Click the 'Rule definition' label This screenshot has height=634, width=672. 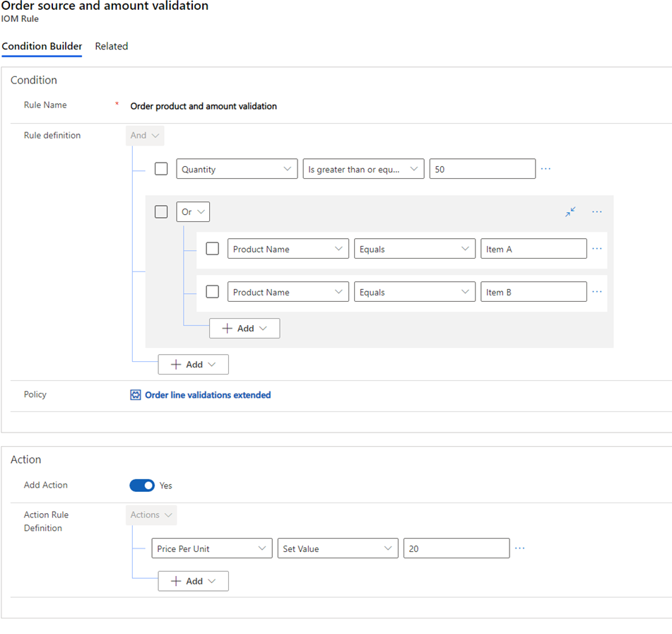click(x=52, y=136)
